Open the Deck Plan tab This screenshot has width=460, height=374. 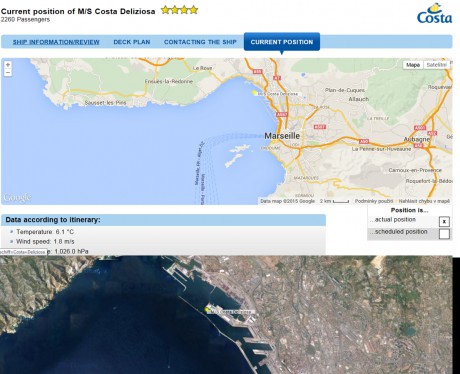132,42
